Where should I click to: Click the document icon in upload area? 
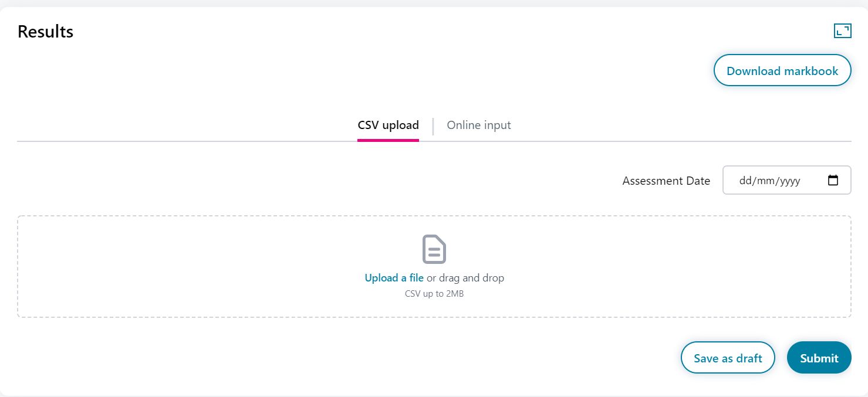[x=434, y=249]
